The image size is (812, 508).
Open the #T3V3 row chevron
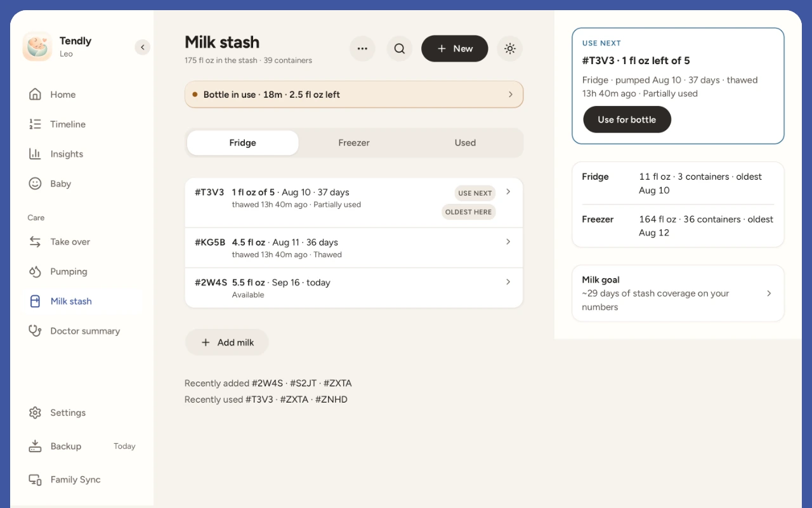point(508,192)
